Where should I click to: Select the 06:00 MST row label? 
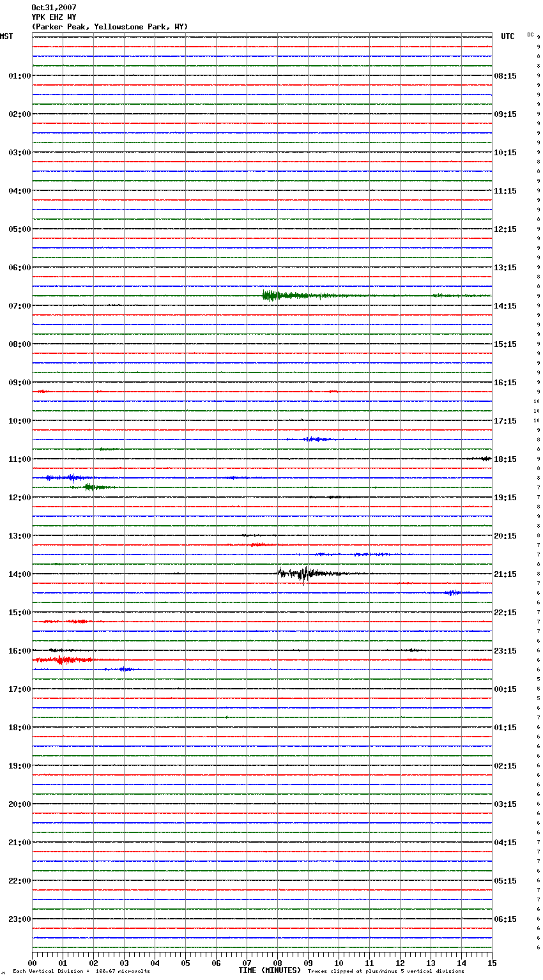pos(20,267)
